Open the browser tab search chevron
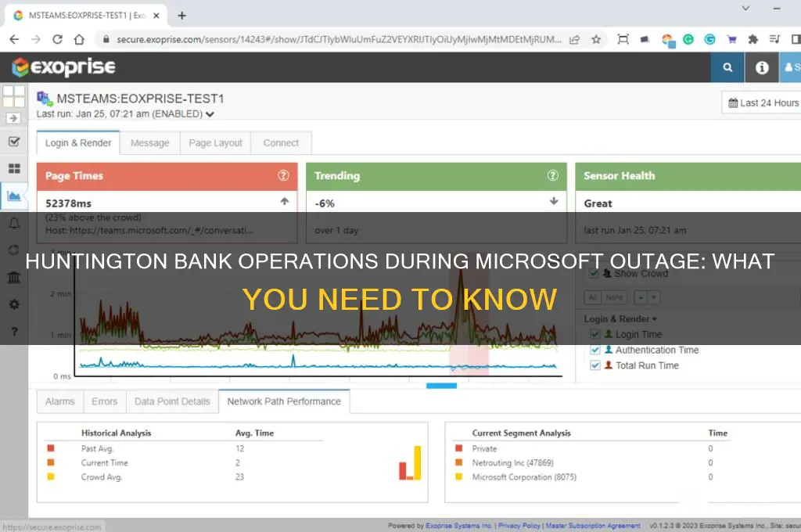This screenshot has height=532, width=801. coord(745,8)
